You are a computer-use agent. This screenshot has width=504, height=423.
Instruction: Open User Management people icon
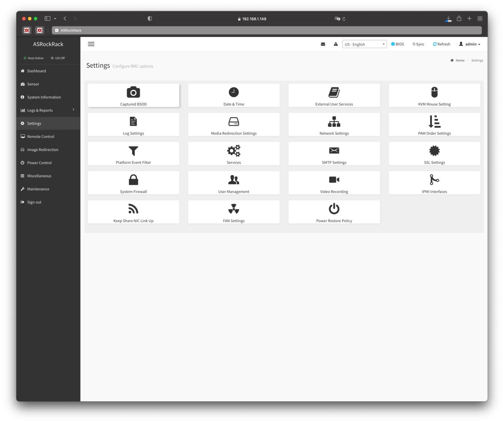pyautogui.click(x=234, y=180)
